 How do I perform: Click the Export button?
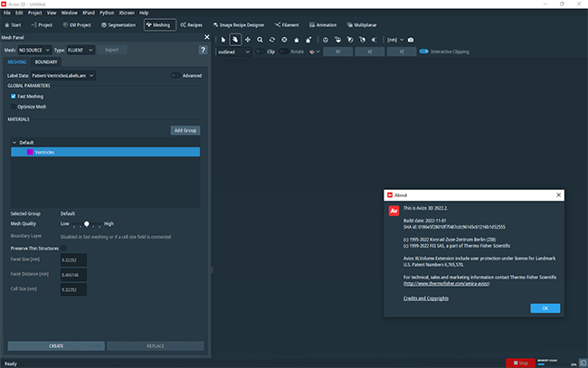pyautogui.click(x=112, y=50)
